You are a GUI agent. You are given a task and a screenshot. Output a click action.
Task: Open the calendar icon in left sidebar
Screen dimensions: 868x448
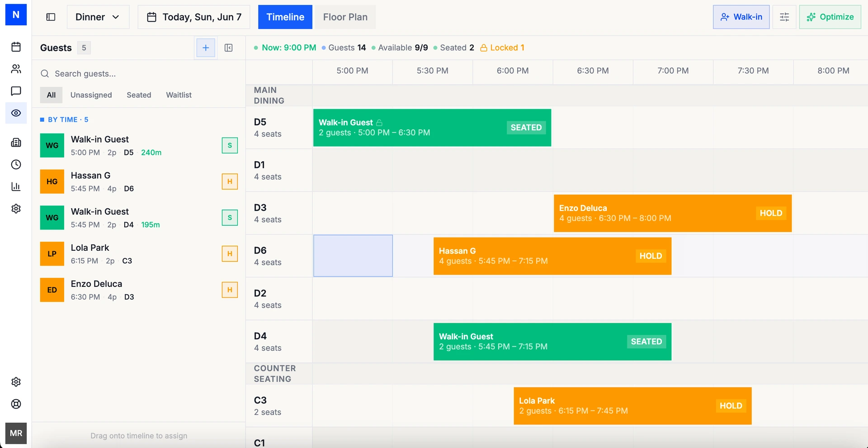[x=16, y=47]
